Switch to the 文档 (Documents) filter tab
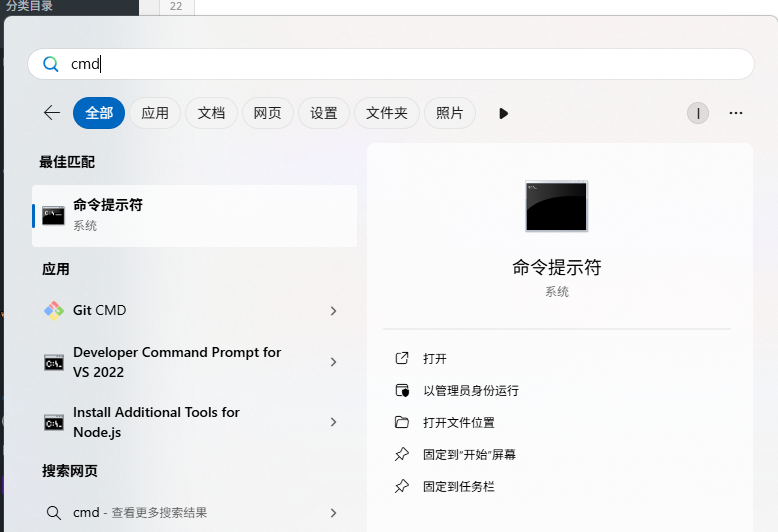 [211, 113]
